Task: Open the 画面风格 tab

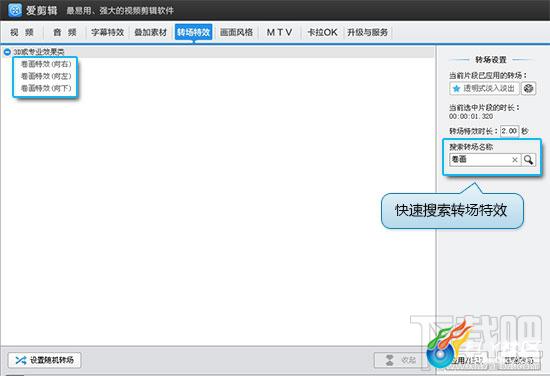Action: coord(236,32)
